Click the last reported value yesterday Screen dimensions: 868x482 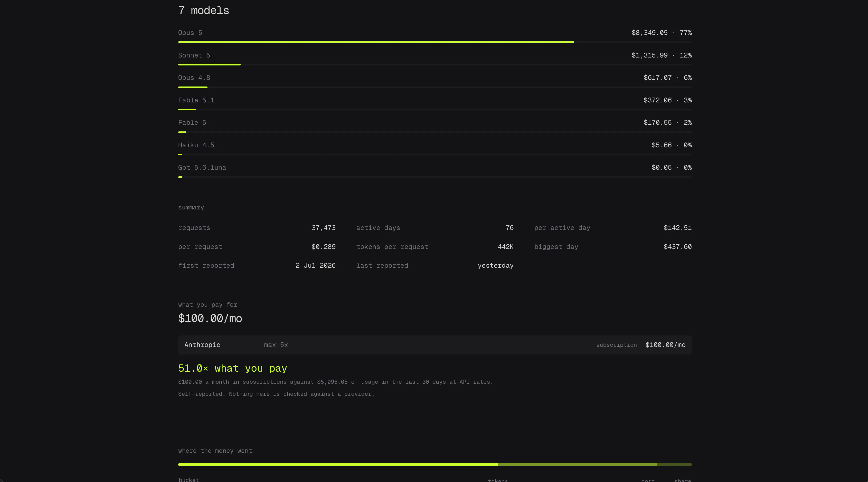(495, 265)
